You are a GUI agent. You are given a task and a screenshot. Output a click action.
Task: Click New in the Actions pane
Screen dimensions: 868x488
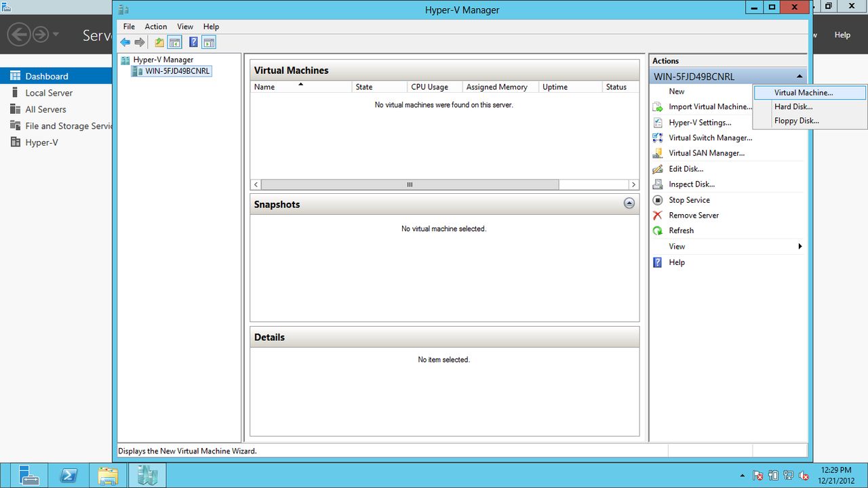(x=677, y=91)
